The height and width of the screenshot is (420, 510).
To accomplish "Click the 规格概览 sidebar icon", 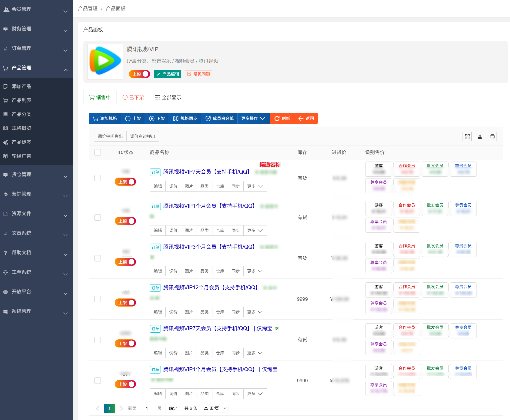I will coord(6,128).
